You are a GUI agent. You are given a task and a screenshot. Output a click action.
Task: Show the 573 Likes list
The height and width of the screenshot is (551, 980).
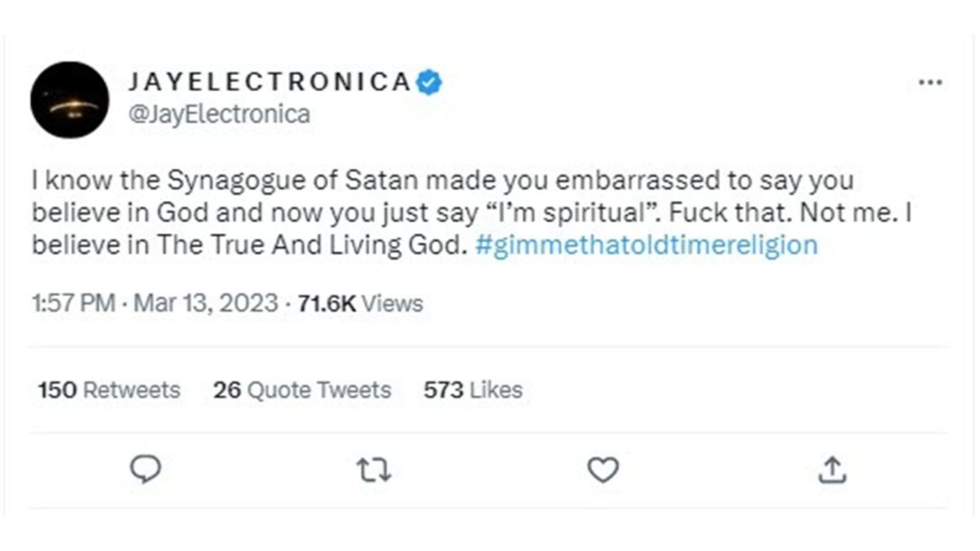tap(473, 390)
